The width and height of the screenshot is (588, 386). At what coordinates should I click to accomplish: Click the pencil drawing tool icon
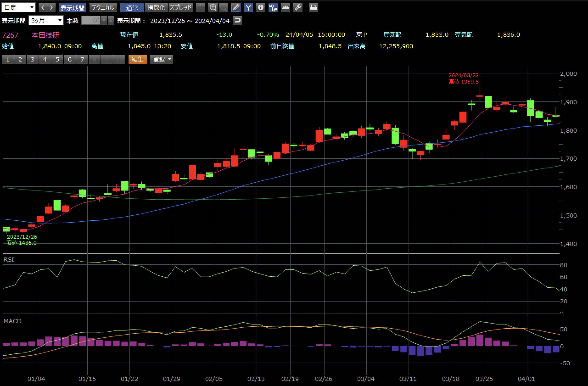(236, 7)
